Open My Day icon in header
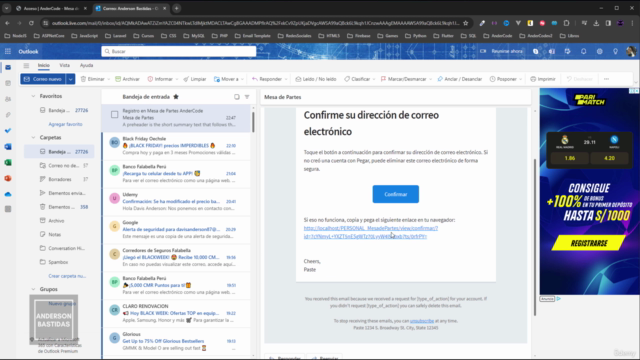Image resolution: width=640 pixels, height=360 pixels. pos(567,51)
